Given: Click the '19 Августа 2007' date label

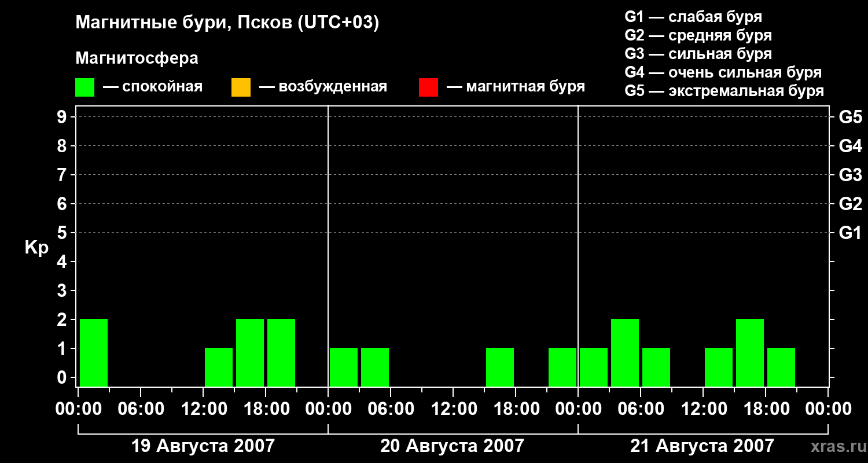Looking at the screenshot, I should [203, 446].
